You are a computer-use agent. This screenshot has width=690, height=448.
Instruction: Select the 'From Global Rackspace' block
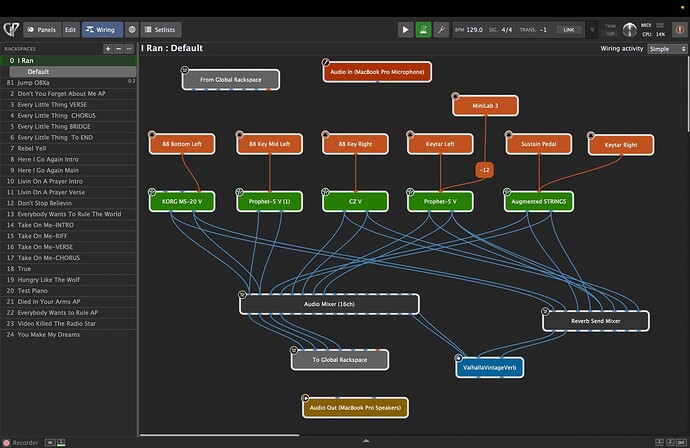coord(231,80)
